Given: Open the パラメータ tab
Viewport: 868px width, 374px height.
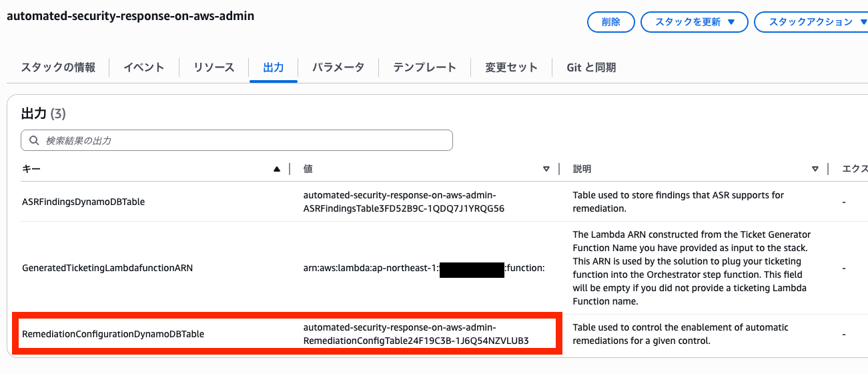Looking at the screenshot, I should pyautogui.click(x=338, y=67).
